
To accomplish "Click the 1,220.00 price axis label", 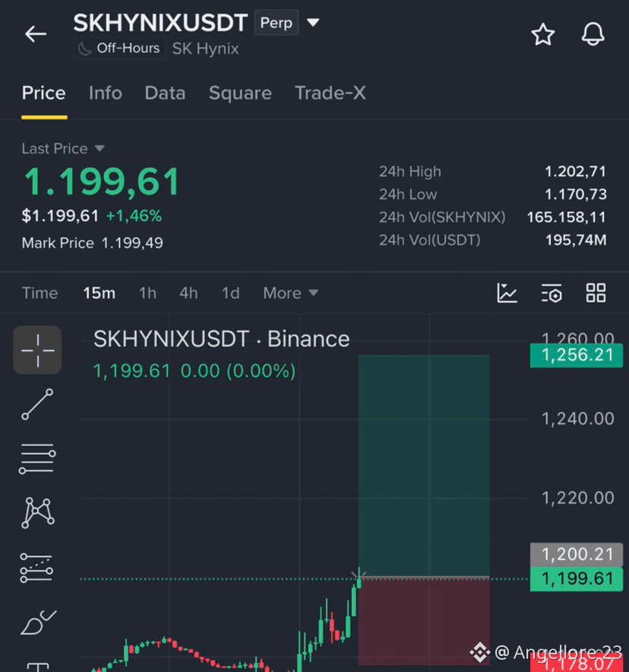I will click(x=577, y=498).
